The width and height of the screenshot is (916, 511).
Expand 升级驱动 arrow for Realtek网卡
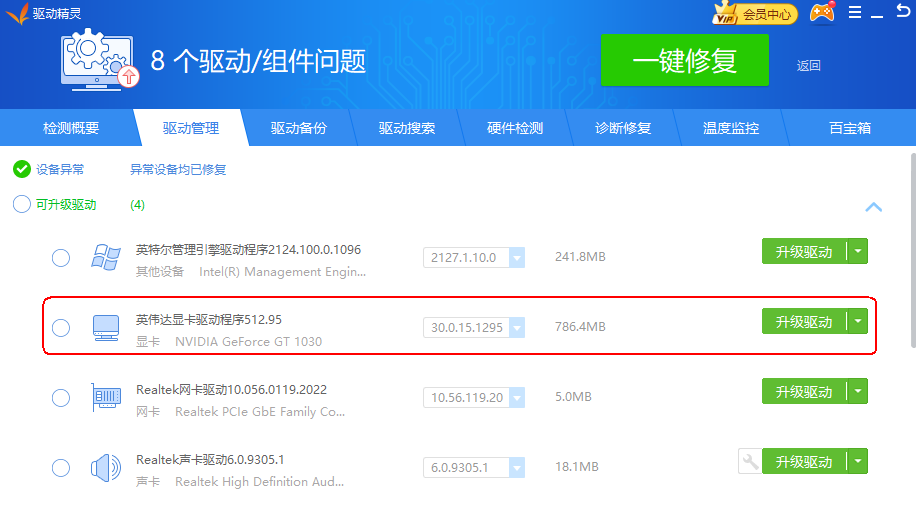(x=858, y=391)
